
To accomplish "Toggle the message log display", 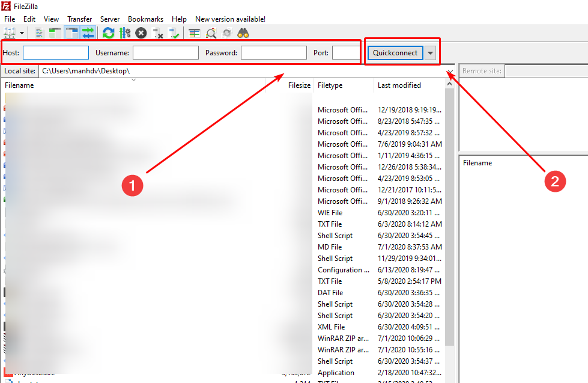I will [38, 33].
